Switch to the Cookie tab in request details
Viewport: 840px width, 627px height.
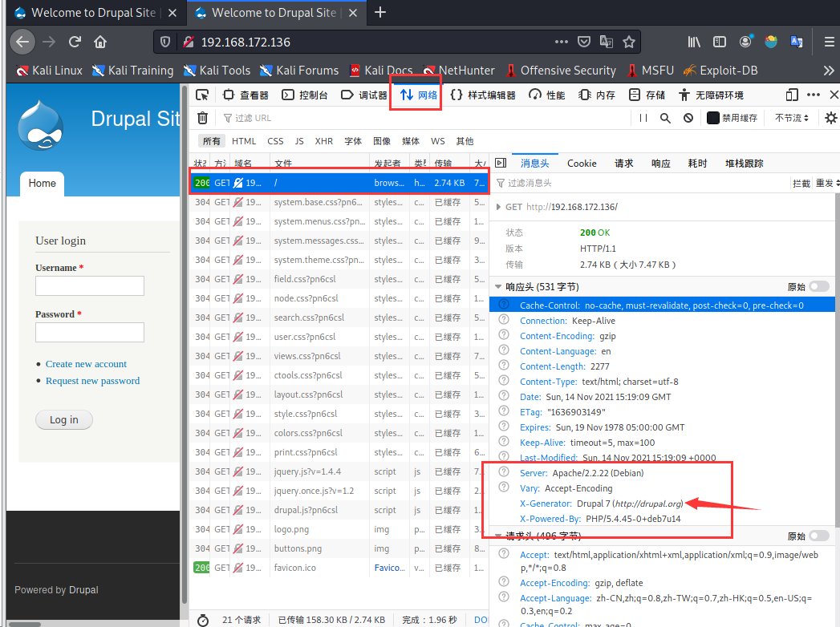pyautogui.click(x=581, y=163)
